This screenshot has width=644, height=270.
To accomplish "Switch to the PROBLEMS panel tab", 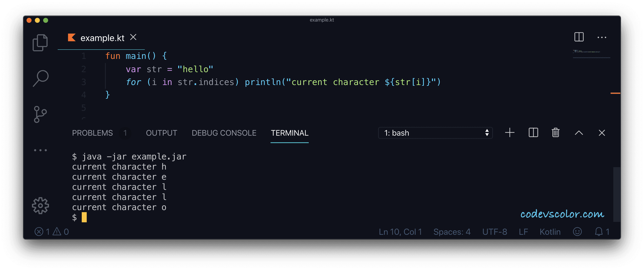I will [x=92, y=133].
